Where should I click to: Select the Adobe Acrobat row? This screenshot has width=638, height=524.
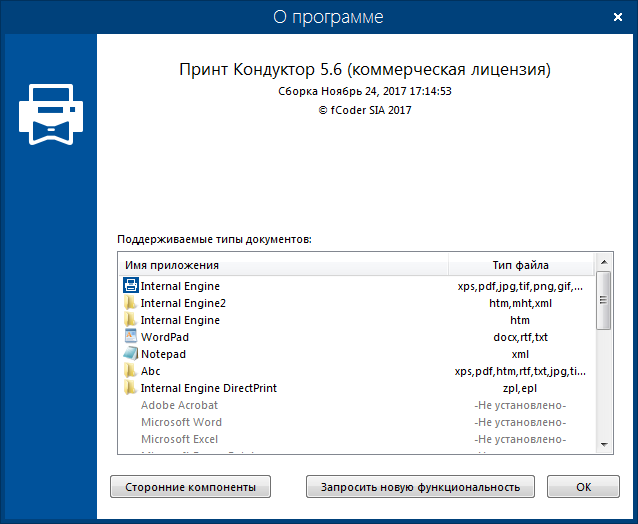(x=357, y=405)
